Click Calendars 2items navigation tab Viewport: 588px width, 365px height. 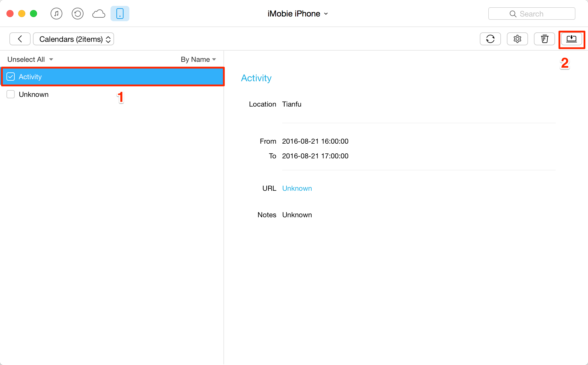(74, 39)
